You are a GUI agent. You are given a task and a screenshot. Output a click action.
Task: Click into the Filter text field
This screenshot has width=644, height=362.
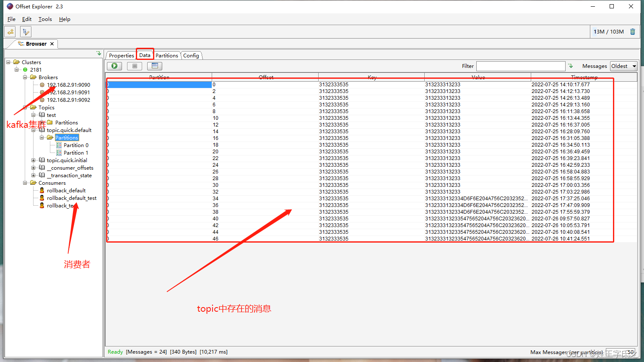point(521,66)
